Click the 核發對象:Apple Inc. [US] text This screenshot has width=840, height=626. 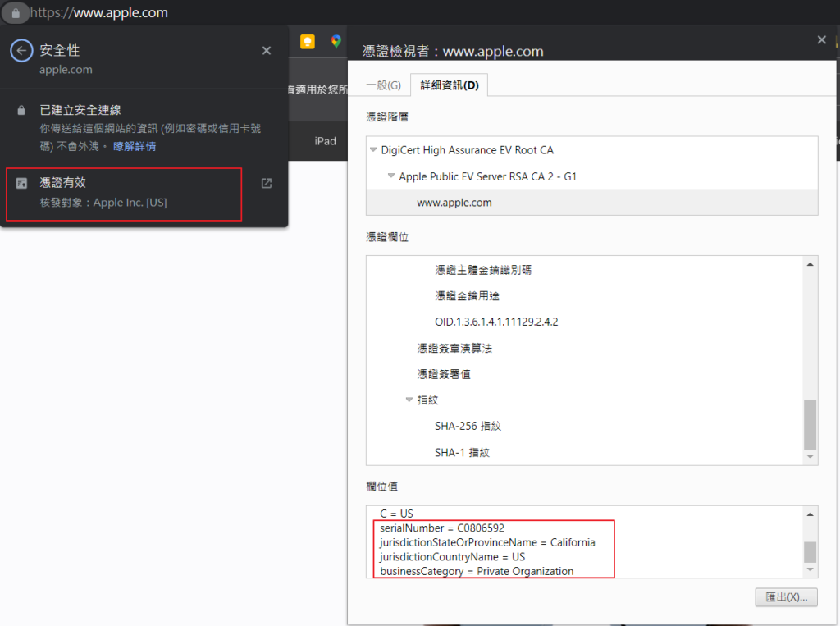pos(103,203)
